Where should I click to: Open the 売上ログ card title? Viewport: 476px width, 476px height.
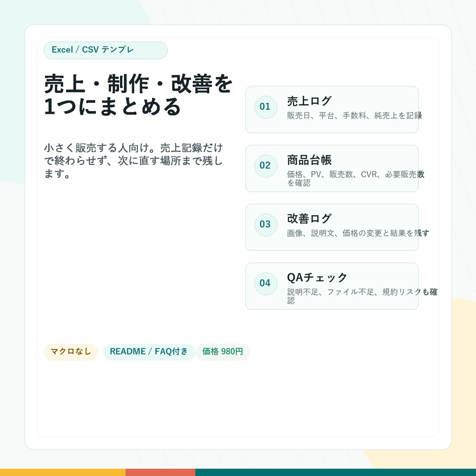(x=309, y=101)
